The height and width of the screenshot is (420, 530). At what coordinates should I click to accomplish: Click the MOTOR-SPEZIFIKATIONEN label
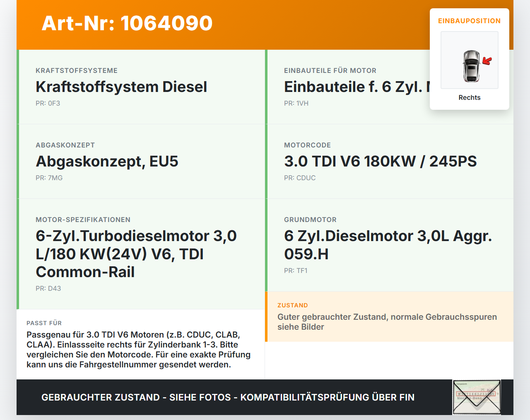[x=83, y=220]
